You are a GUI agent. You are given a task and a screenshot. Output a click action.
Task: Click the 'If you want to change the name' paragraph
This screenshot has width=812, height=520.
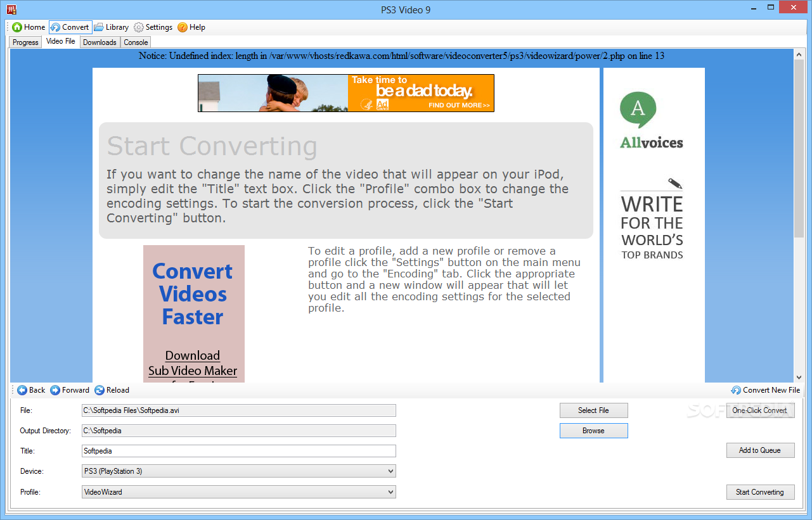[x=338, y=196]
